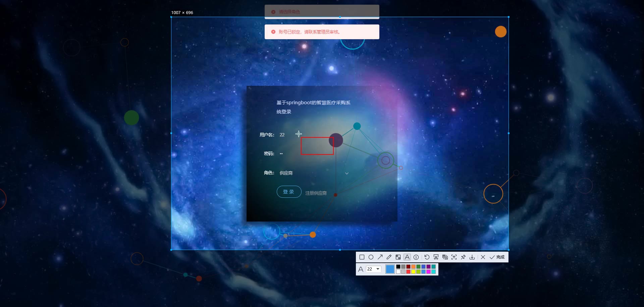This screenshot has width=644, height=307.
Task: Pick the bright red color swatch
Action: (408, 272)
